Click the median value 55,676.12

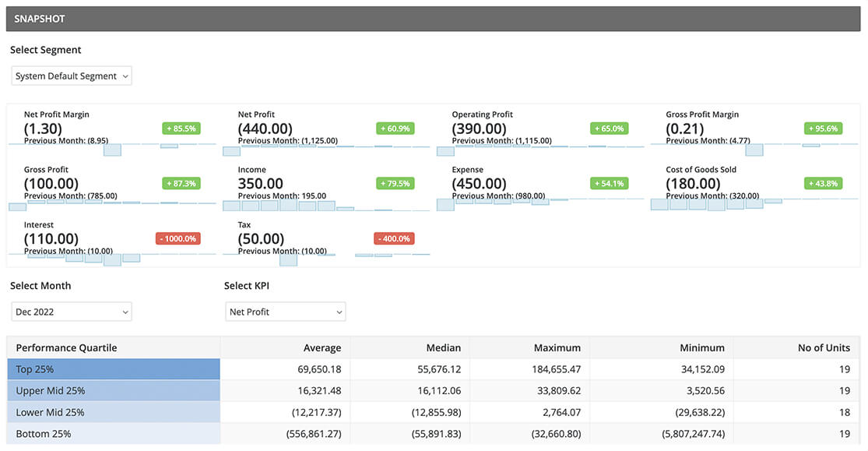(439, 369)
